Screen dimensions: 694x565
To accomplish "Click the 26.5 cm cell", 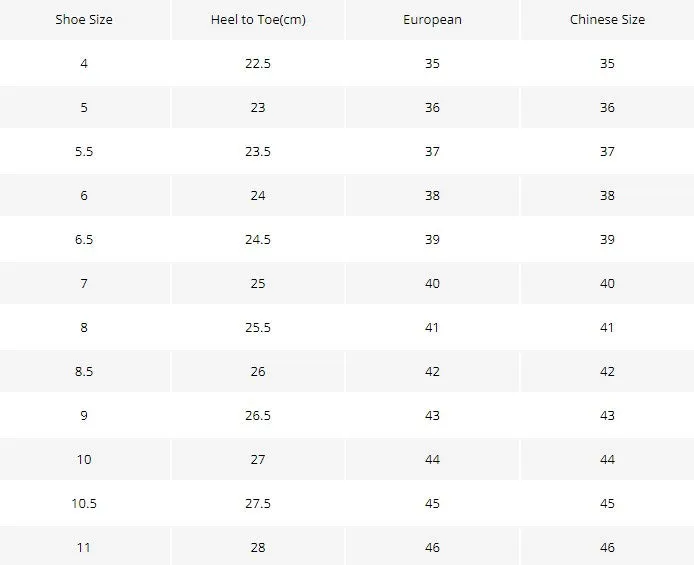I will (x=258, y=415).
